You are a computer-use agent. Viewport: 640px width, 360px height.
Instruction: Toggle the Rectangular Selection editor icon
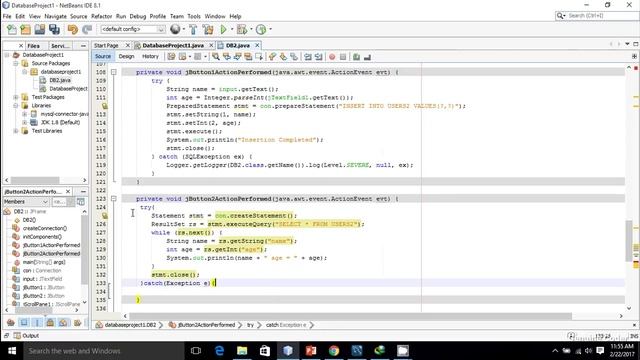point(259,57)
